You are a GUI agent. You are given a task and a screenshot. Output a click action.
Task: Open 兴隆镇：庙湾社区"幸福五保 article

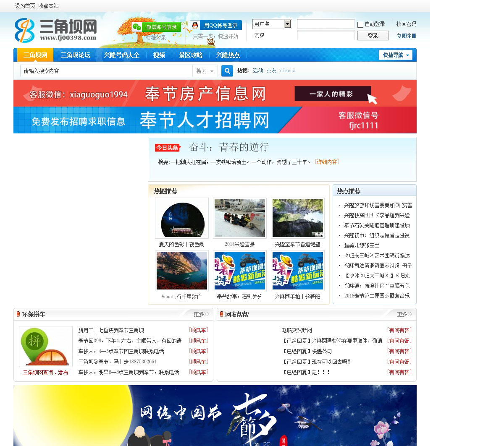tap(377, 286)
